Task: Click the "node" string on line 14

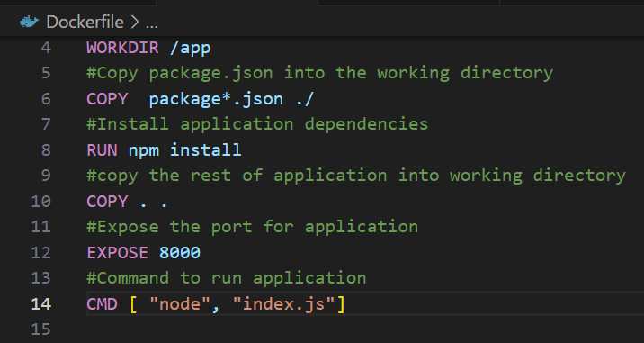Action: click(x=180, y=304)
